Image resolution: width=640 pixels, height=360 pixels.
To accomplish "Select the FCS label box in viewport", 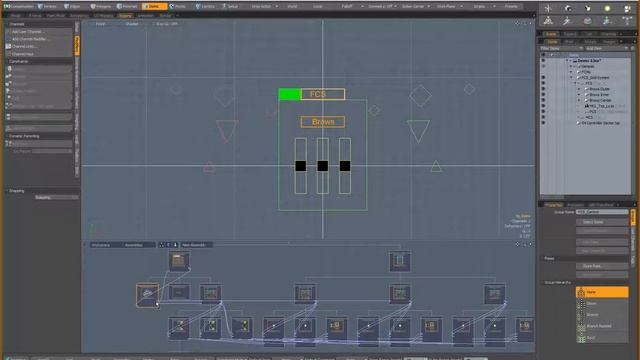I will (323, 94).
